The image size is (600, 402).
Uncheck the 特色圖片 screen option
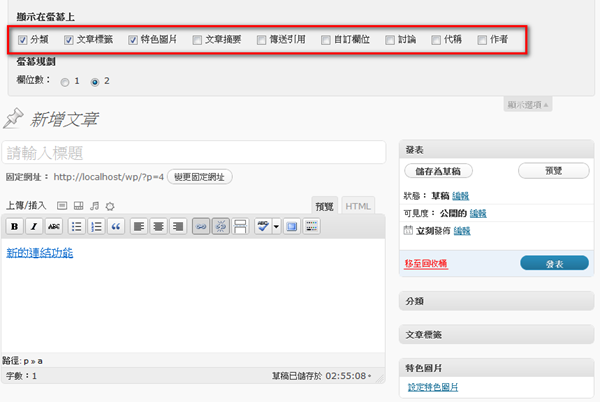click(x=133, y=40)
